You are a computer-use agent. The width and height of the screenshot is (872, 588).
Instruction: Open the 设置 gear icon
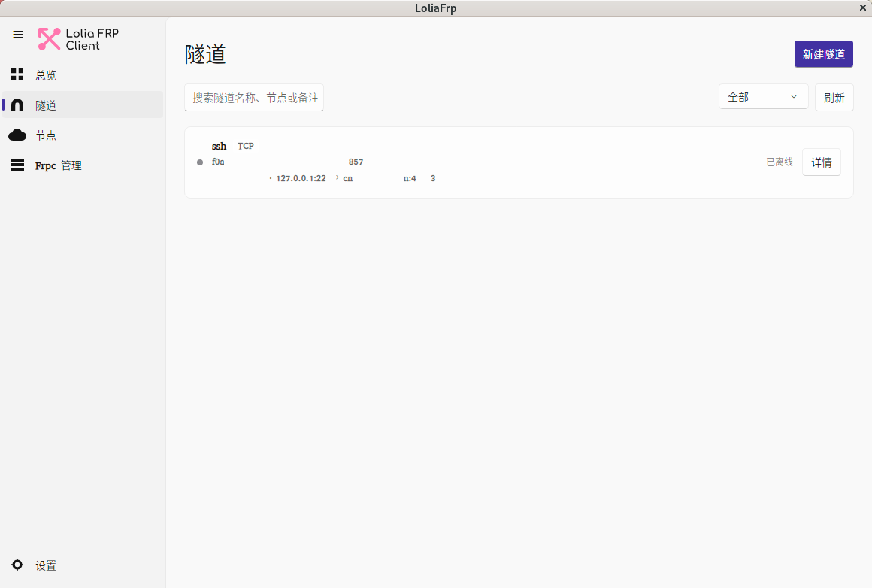tap(17, 565)
